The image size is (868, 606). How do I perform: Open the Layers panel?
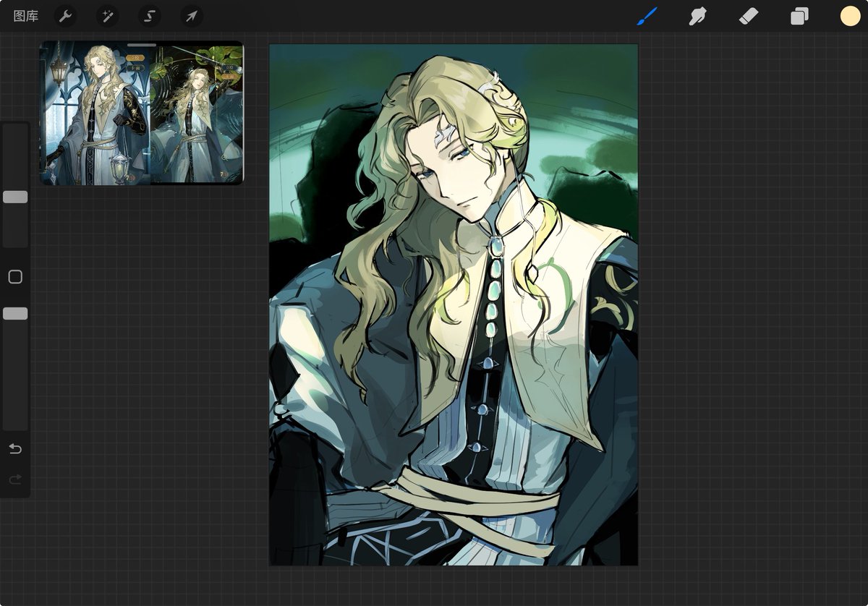tap(799, 16)
